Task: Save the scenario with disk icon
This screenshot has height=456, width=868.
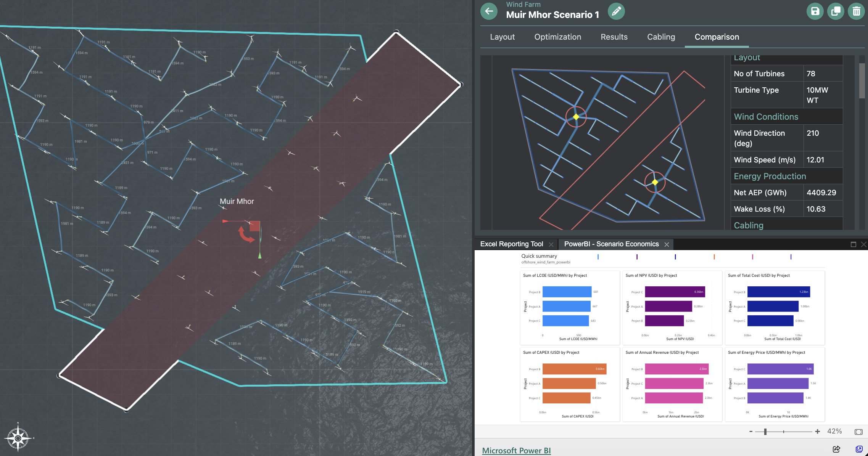Action: [x=815, y=11]
